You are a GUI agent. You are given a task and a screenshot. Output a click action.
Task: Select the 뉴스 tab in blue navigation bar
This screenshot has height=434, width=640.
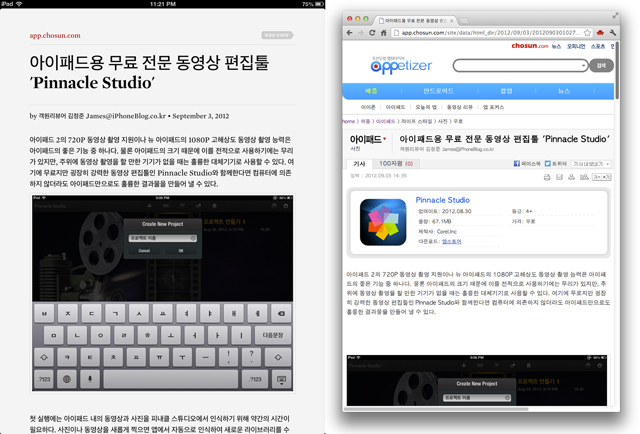point(564,91)
